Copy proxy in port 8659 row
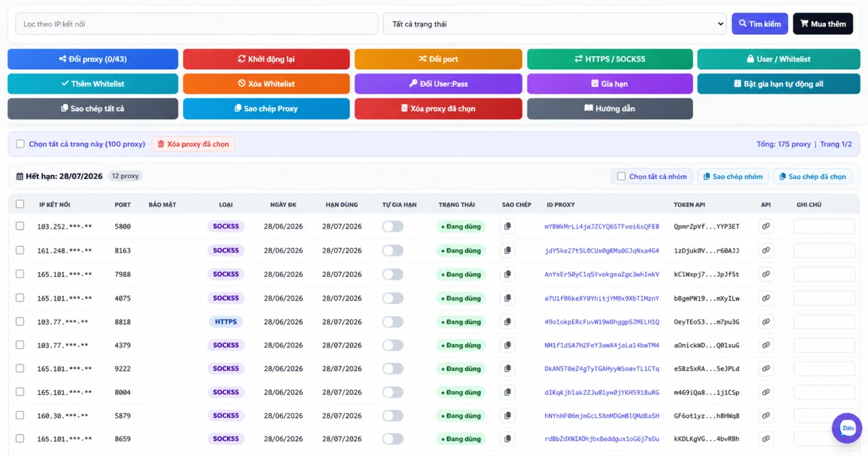 pyautogui.click(x=507, y=438)
